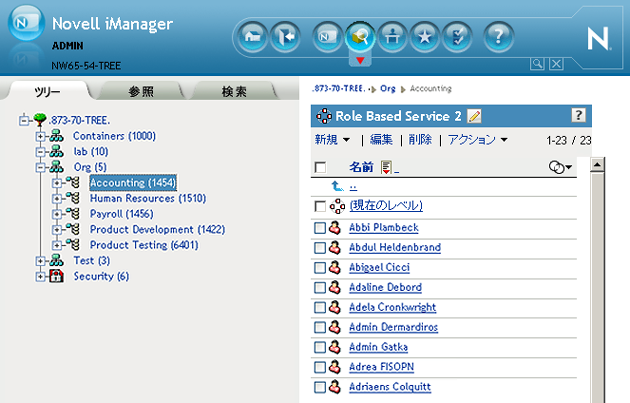The image size is (630, 403).
Task: Open the Help question mark toolbar icon
Action: click(x=499, y=37)
